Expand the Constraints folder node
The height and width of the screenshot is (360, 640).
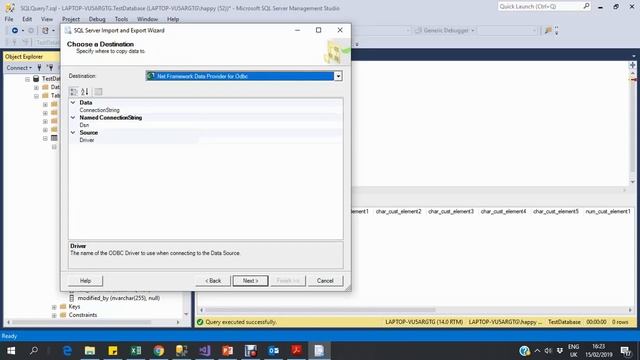coord(54,315)
